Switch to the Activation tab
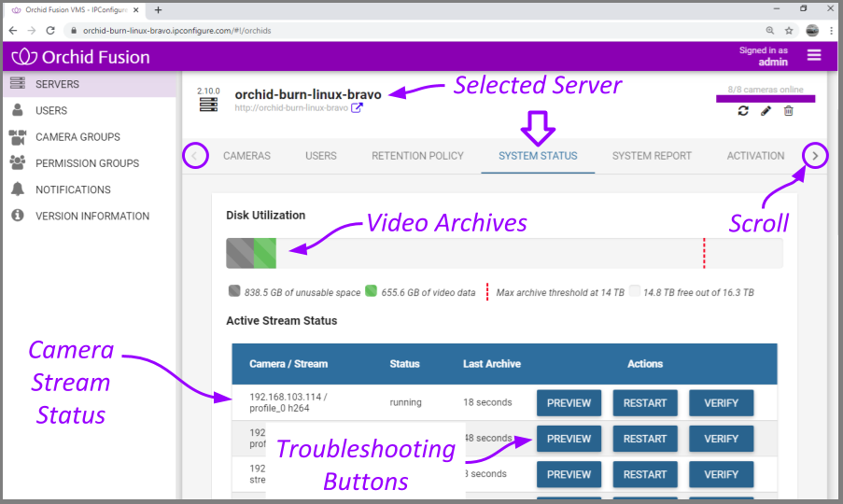This screenshot has height=504, width=843. click(x=755, y=156)
